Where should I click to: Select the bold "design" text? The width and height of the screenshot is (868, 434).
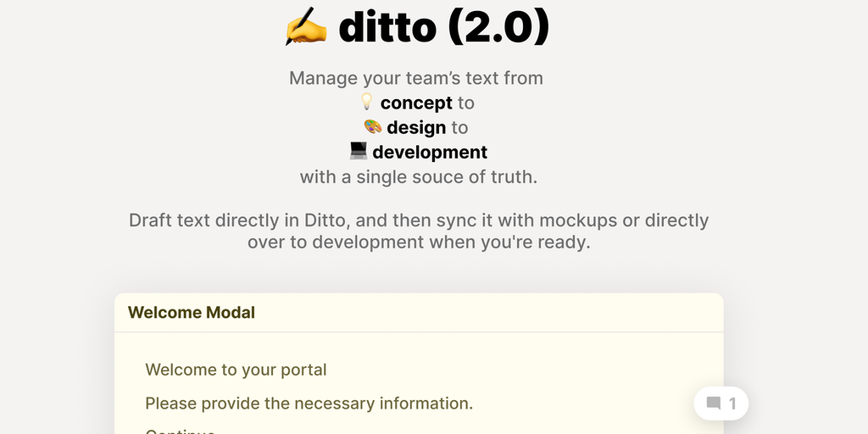click(416, 127)
